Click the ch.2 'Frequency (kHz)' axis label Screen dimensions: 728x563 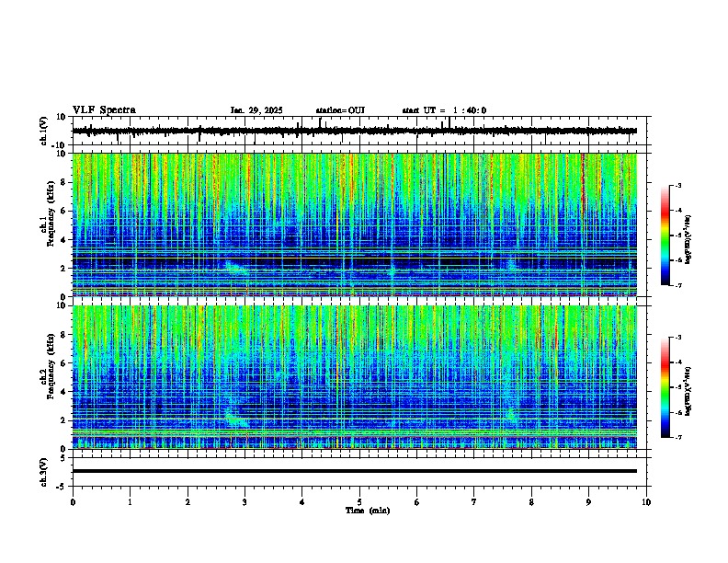[51, 366]
